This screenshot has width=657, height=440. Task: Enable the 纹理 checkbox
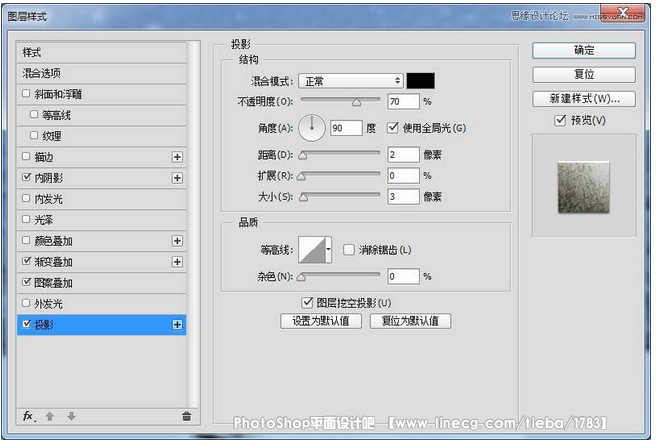34,135
